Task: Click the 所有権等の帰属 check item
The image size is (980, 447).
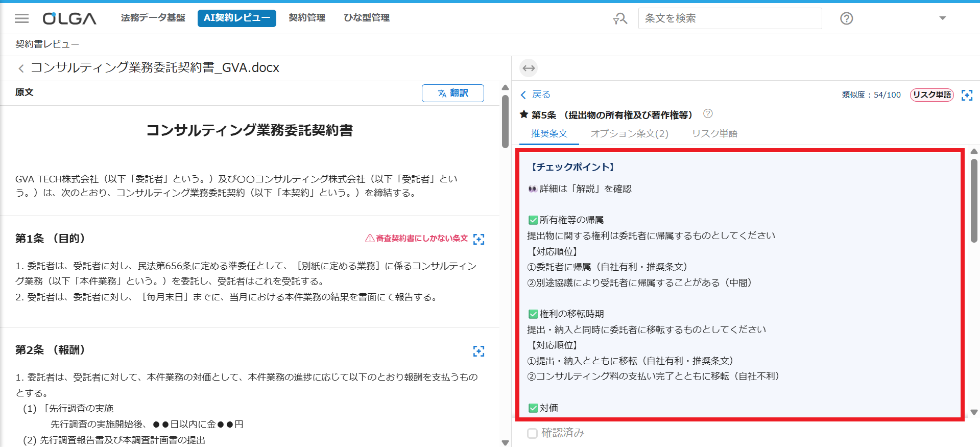Action: 566,220
